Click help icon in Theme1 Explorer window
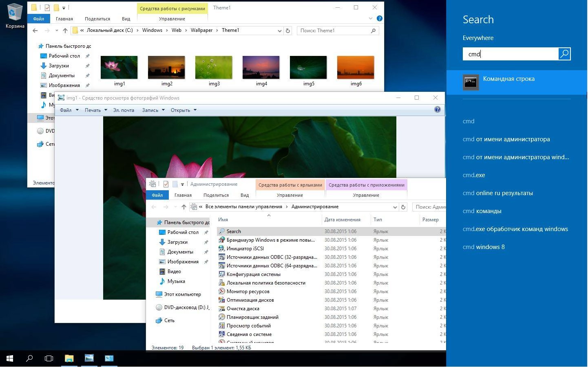This screenshot has width=588, height=367. tap(380, 18)
